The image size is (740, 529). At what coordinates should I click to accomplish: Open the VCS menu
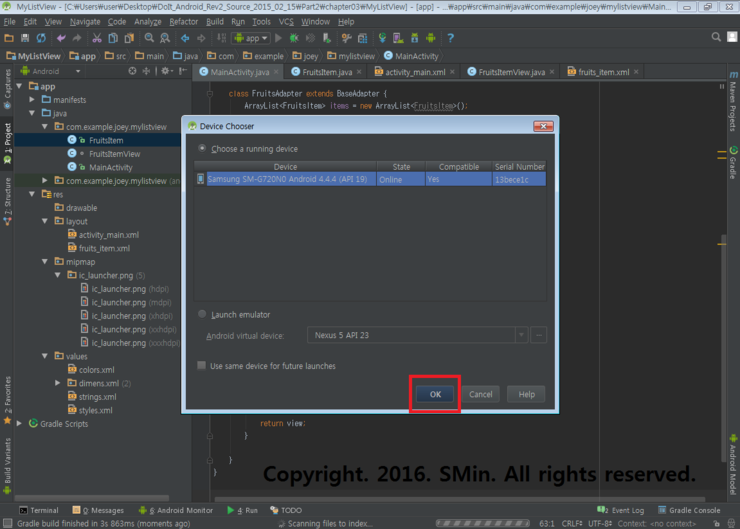coord(286,22)
